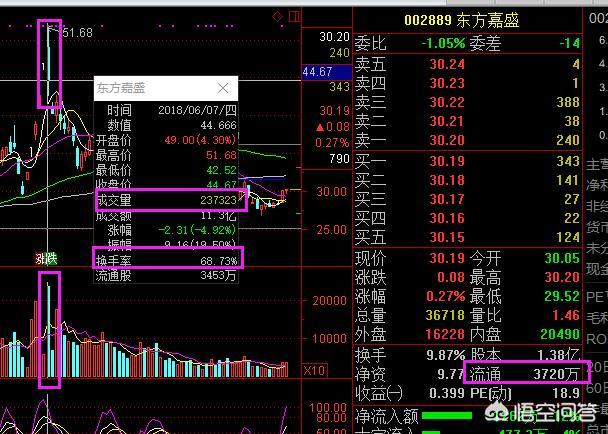Click the 51.68 high-price label on chart
This screenshot has height=434, width=608.
[x=78, y=33]
